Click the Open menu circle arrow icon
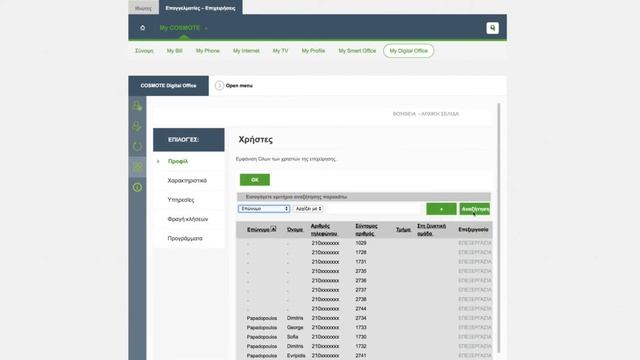The width and height of the screenshot is (640, 360). point(219,86)
